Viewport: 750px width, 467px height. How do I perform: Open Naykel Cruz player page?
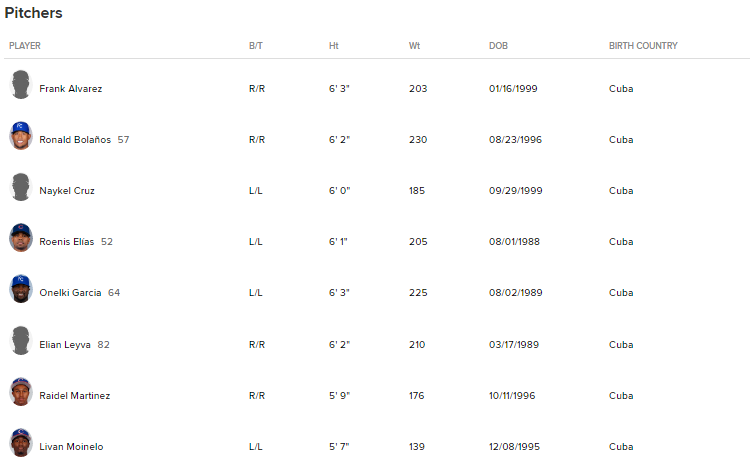(67, 190)
